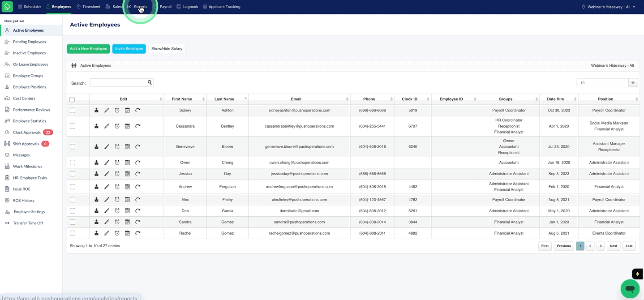Screen dimensions: 644x300
Task: Click the alarm clock icon for Genevieve Bloore
Action: point(117,147)
